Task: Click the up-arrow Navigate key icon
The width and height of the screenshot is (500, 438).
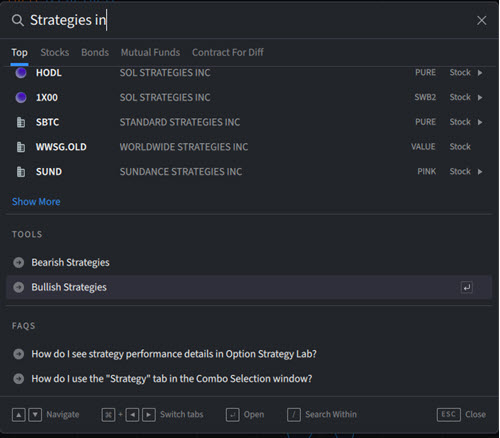Action: [19, 415]
